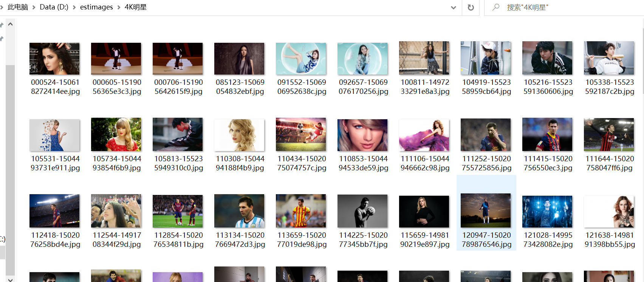Screen dimensions: 644x282
Task: Select the file name 000605-1519056365e3c3.jpg
Action: point(117,87)
